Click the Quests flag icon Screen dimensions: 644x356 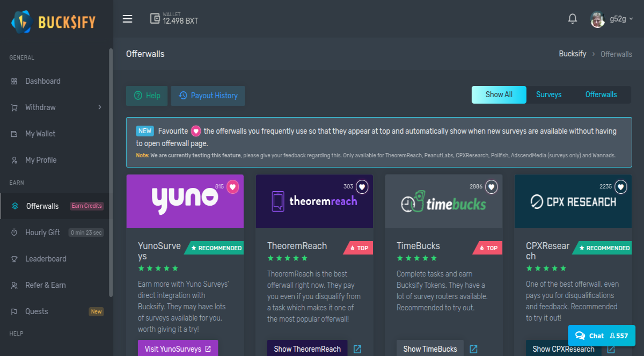(14, 311)
